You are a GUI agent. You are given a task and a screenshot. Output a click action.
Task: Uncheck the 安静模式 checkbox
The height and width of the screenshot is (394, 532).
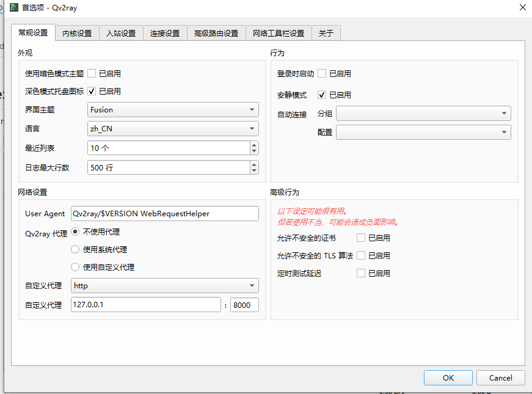coord(322,95)
